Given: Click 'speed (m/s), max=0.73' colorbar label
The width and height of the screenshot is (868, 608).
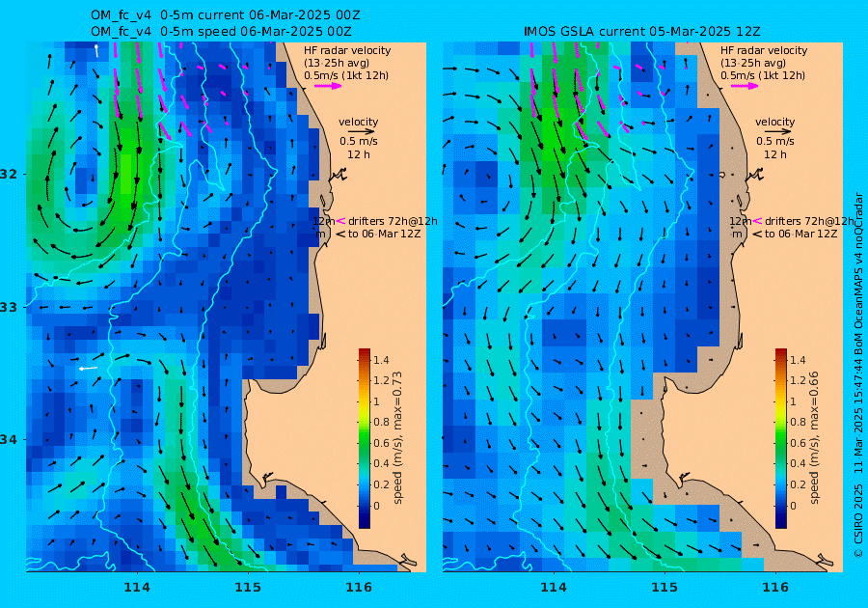Looking at the screenshot, I should point(397,437).
